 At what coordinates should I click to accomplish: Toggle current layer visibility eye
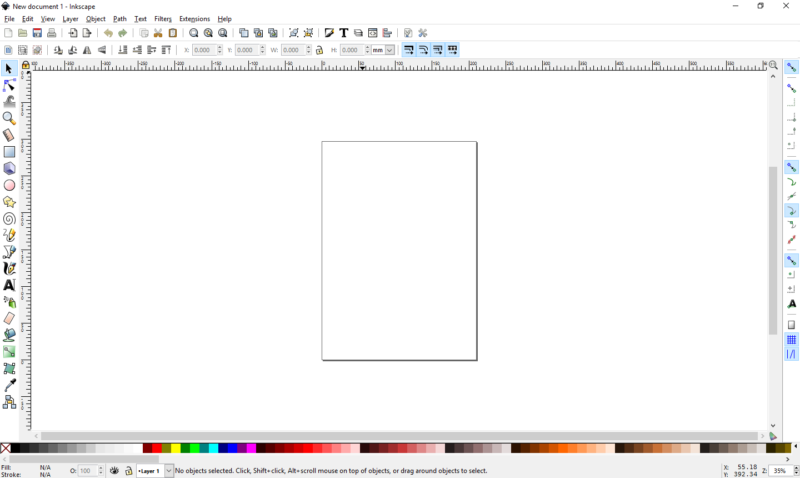(x=114, y=471)
